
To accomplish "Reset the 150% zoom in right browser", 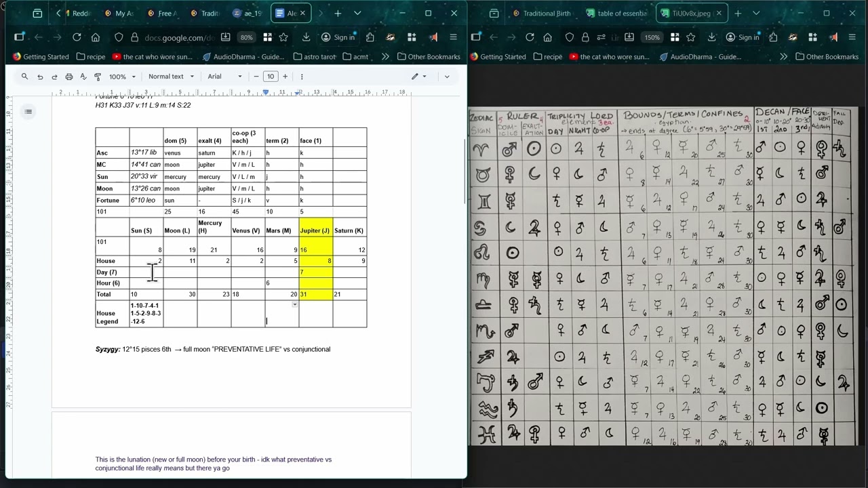I will (652, 38).
